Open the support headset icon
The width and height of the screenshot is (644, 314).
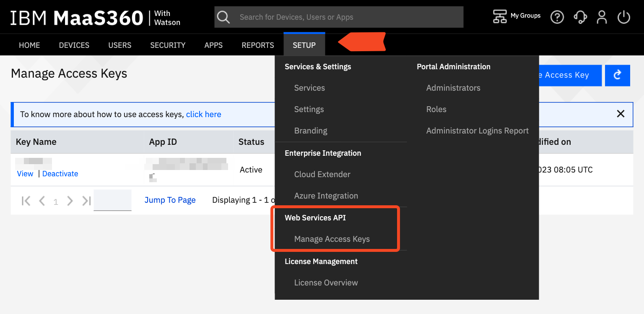coord(580,17)
